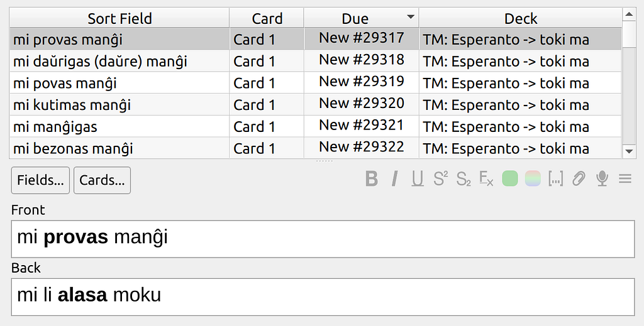This screenshot has height=326, width=644.
Task: Open the editor hamburger menu
Action: point(625,179)
